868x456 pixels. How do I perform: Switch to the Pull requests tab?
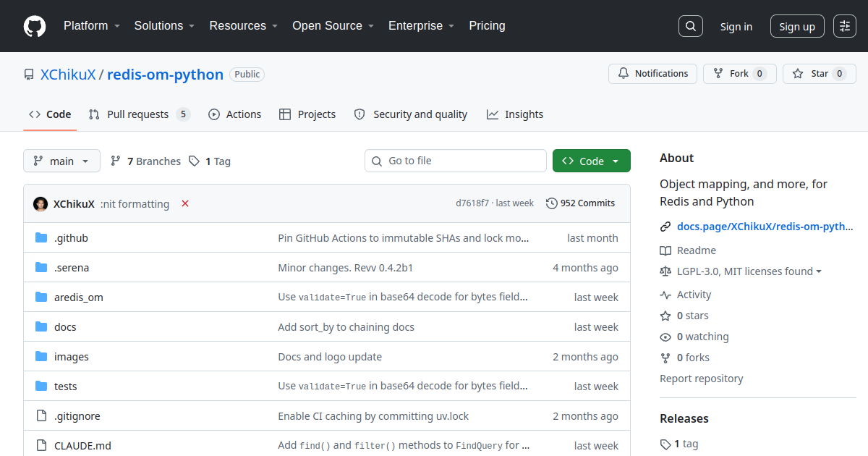[139, 114]
